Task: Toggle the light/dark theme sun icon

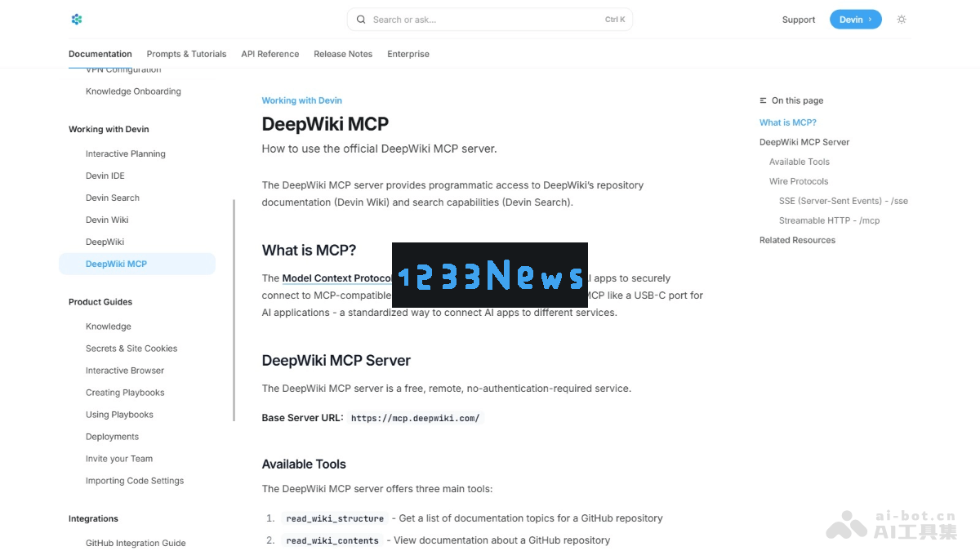Action: (902, 20)
